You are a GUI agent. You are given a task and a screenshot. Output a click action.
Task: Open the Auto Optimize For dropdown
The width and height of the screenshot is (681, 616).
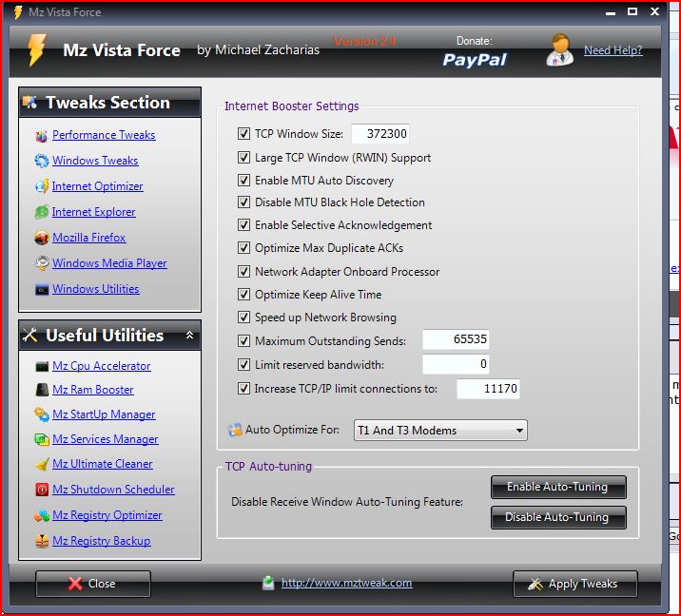click(440, 431)
